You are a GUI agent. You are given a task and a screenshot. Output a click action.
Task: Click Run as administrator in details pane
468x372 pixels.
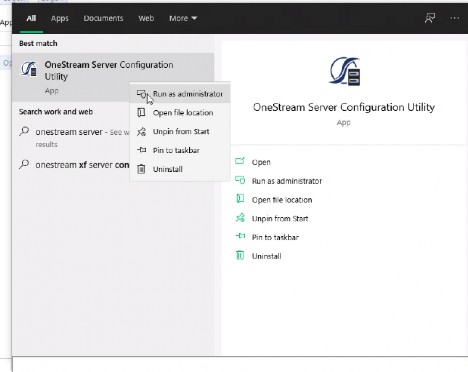pyautogui.click(x=287, y=181)
